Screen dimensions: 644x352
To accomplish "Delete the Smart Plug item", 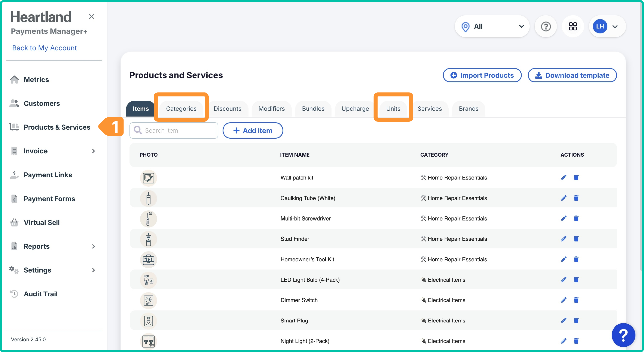I will 576,321.
